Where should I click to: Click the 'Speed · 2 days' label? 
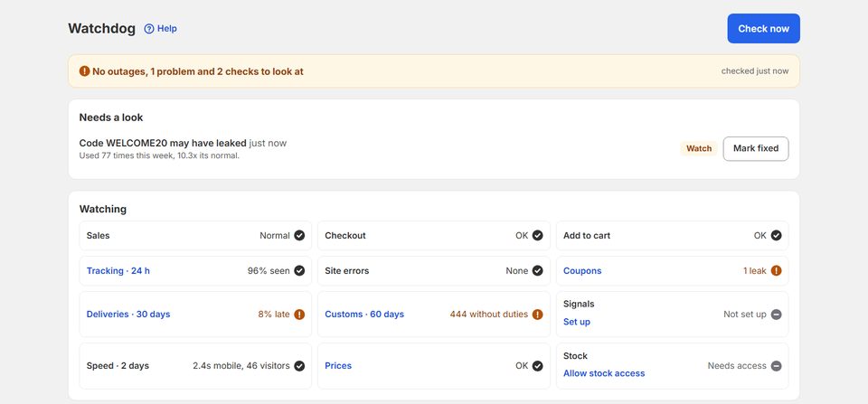118,365
